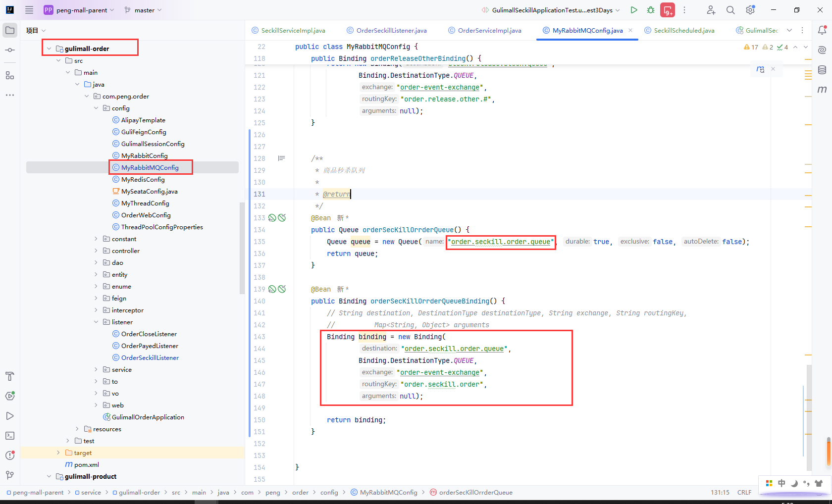This screenshot has width=832, height=504.
Task: Expand the service package
Action: click(96, 369)
